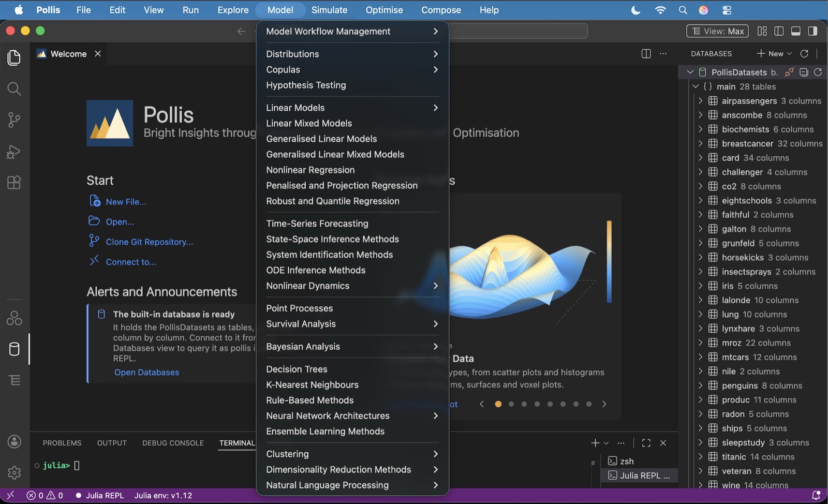Open the remote window indicator

[x=10, y=495]
